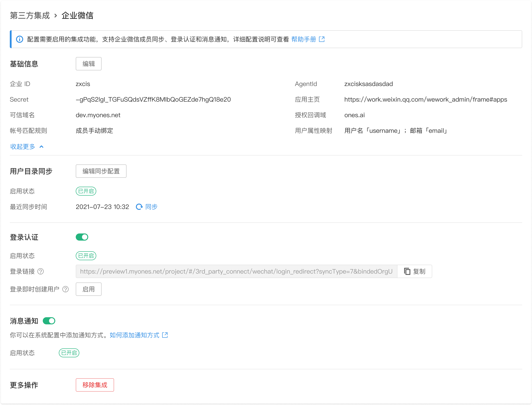This screenshot has height=405, width=532.
Task: Toggle the 消息通知 switch off
Action: click(x=49, y=321)
